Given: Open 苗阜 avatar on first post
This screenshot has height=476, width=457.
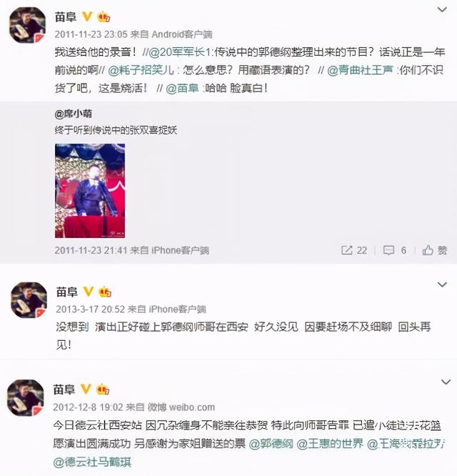Looking at the screenshot, I should (x=28, y=25).
